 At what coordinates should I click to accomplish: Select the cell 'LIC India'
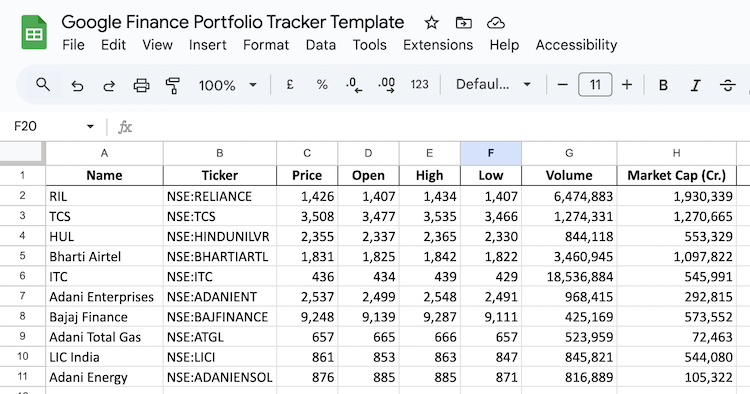(104, 357)
